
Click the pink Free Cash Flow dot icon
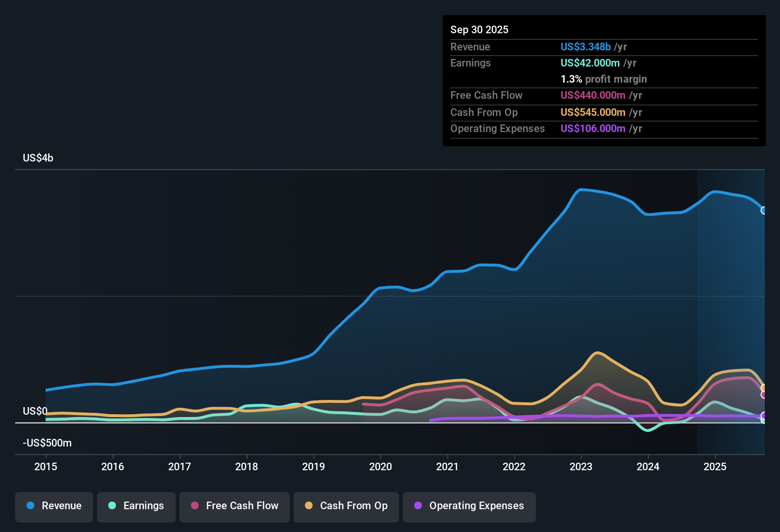pos(194,506)
